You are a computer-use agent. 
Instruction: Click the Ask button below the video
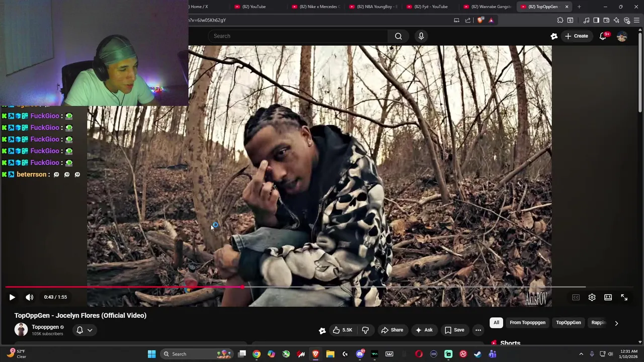point(424,330)
